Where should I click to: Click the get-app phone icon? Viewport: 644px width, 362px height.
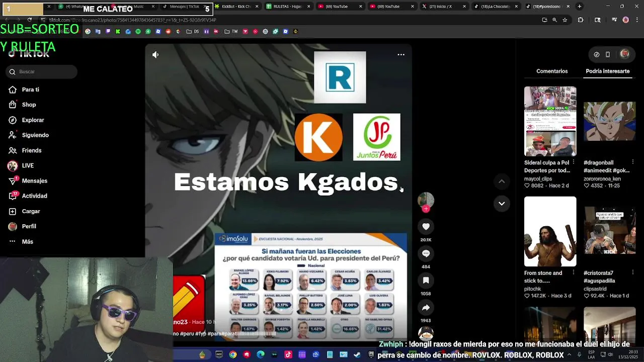click(608, 54)
